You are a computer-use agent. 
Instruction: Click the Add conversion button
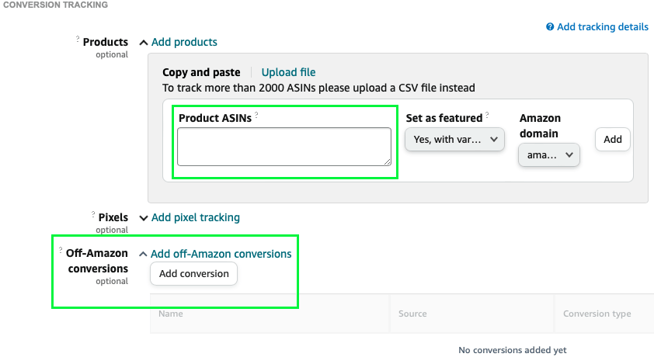194,274
